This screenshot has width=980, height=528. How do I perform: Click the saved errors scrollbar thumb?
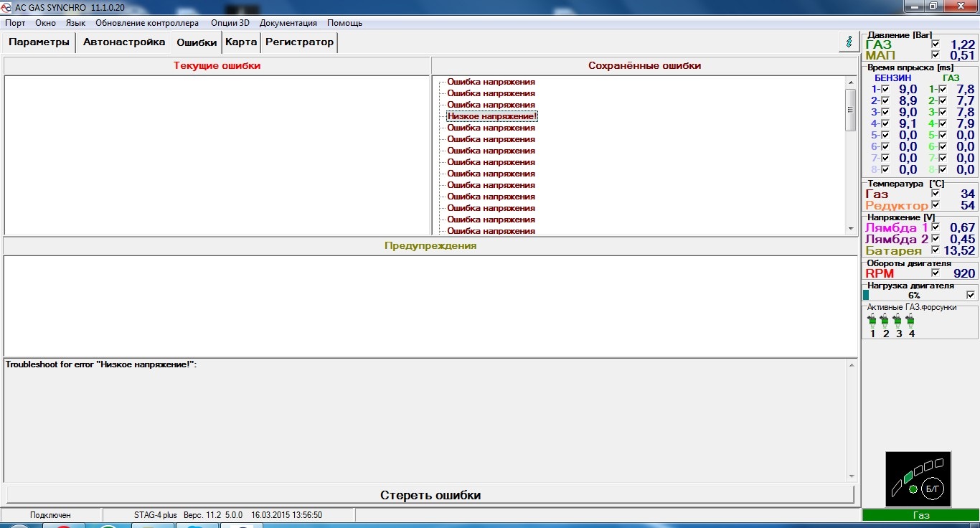click(851, 110)
